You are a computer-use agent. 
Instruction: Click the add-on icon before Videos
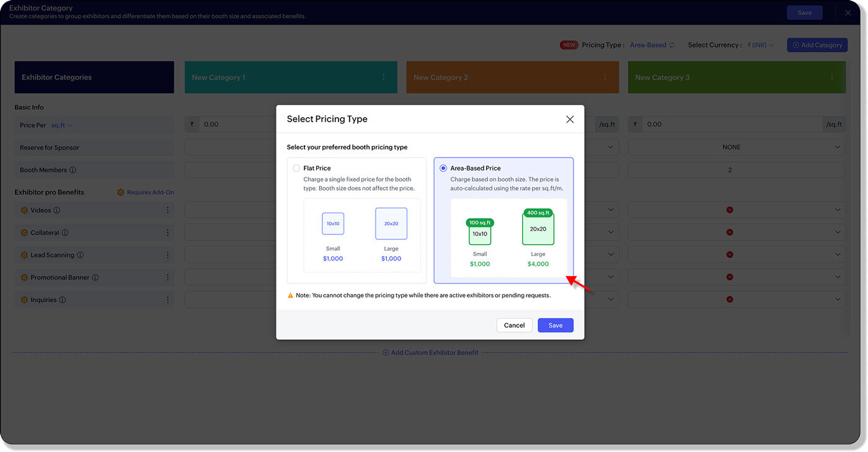25,210
